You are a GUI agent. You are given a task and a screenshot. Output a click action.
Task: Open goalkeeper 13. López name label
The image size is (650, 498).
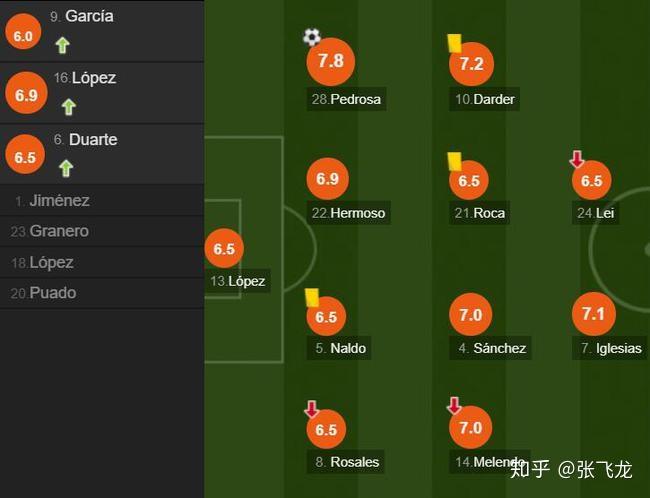tap(238, 281)
